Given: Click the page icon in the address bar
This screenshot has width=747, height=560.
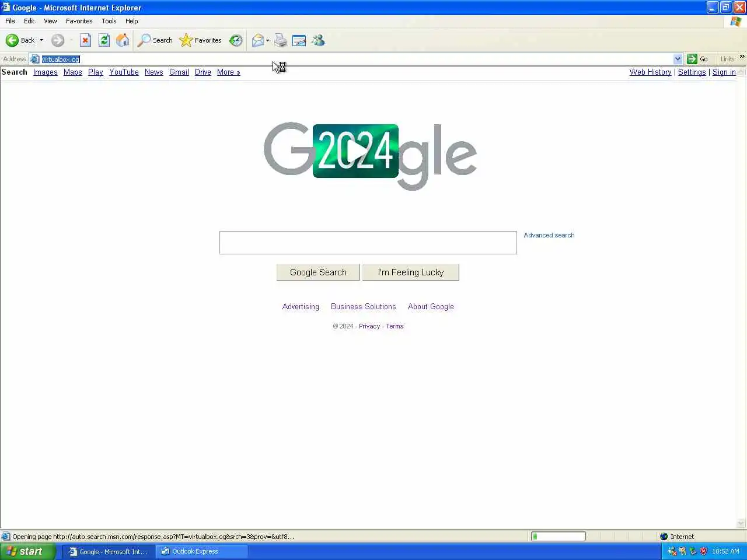Looking at the screenshot, I should [x=35, y=59].
